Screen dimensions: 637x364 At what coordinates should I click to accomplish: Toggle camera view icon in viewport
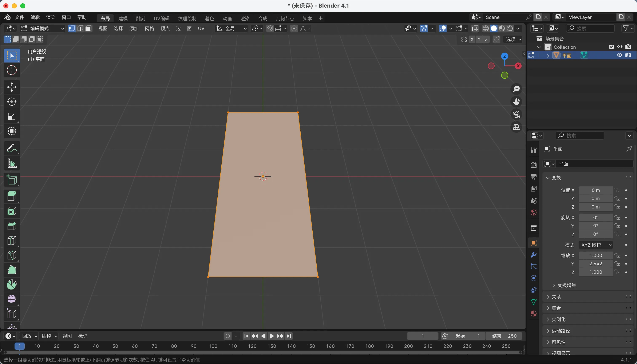(516, 114)
